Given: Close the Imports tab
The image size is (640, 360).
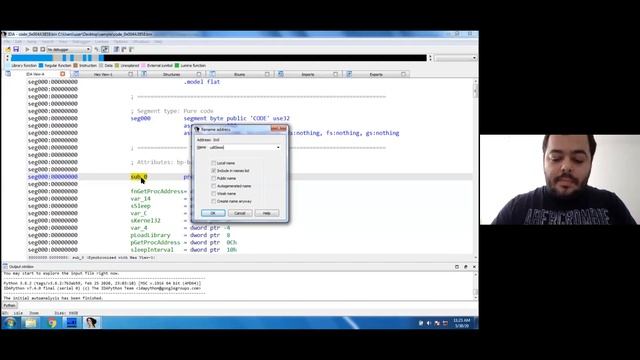Looking at the screenshot, I should coord(335,74).
